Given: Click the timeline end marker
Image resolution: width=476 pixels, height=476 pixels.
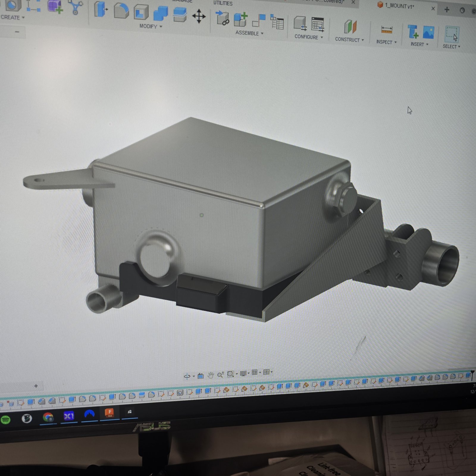Looking at the screenshot, I should 472,375.
